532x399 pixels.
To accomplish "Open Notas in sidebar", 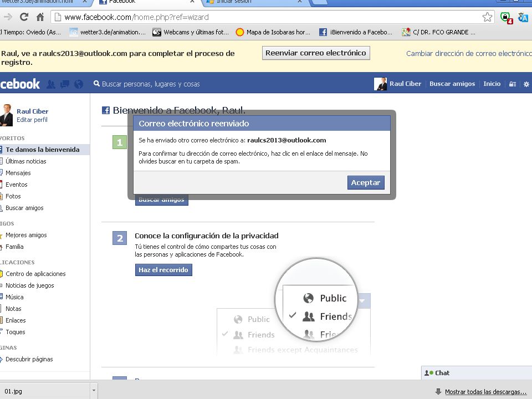I will point(13,309).
